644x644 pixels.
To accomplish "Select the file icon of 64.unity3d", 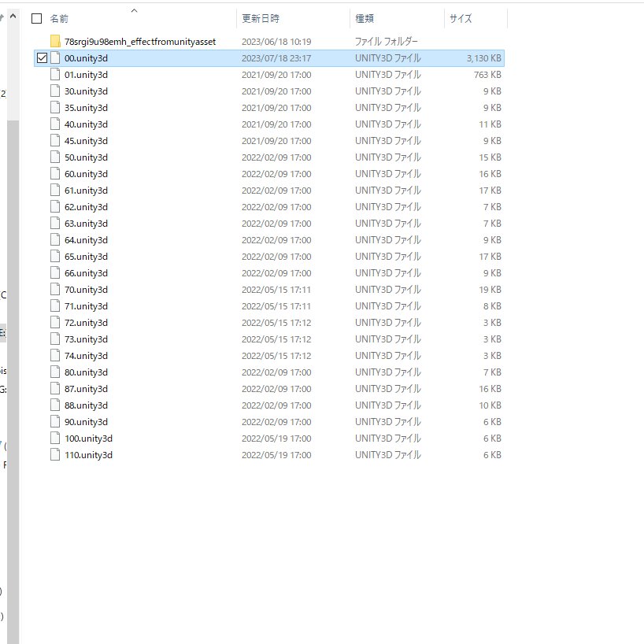I will (x=55, y=240).
